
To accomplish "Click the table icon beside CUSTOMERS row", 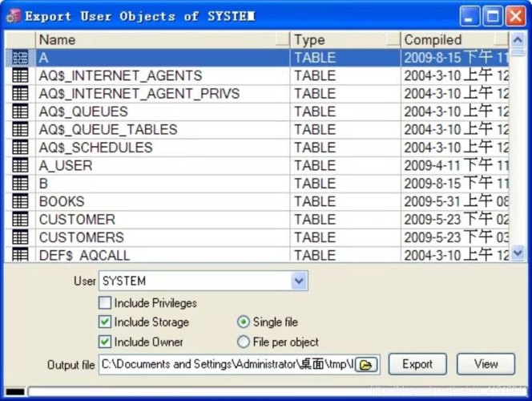I will tap(20, 237).
